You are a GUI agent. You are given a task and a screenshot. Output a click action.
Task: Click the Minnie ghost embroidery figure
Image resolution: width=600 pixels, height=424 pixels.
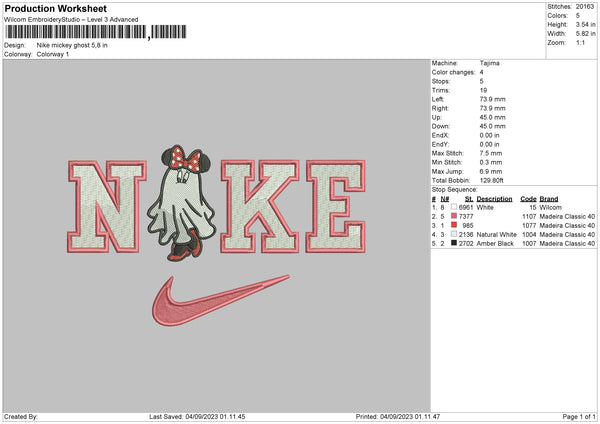coord(183,203)
